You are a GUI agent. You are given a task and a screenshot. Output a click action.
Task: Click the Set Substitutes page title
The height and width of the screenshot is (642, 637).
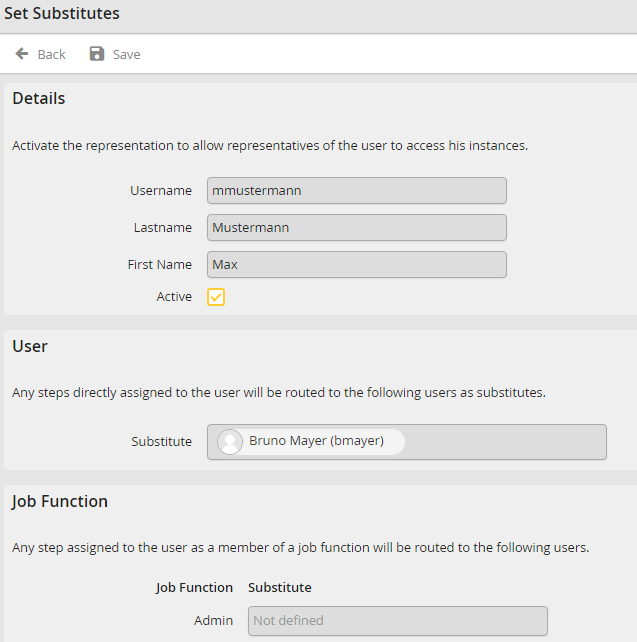pos(62,14)
